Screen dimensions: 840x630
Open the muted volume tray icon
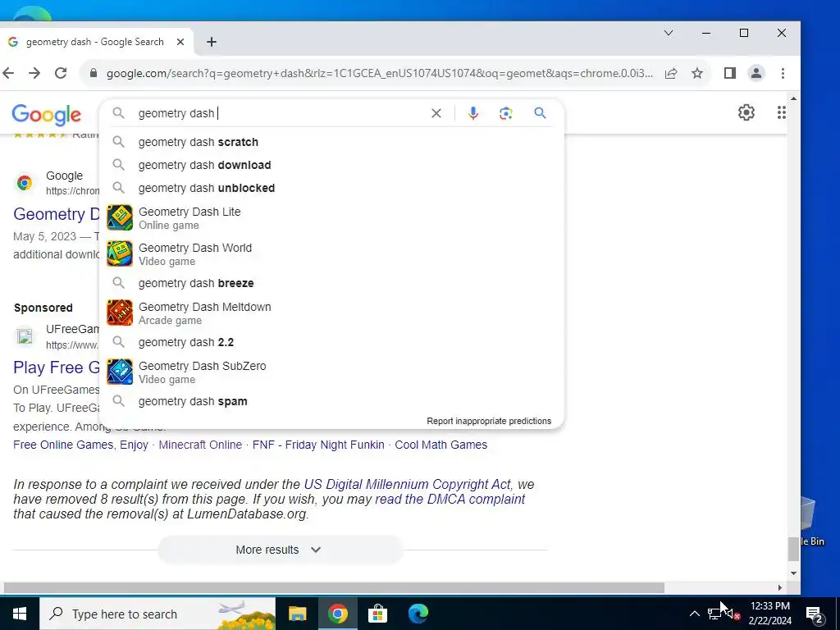(x=733, y=614)
